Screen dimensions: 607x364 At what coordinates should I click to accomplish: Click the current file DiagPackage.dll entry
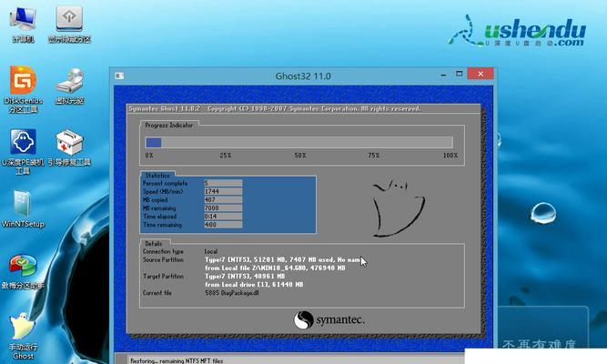coord(231,293)
